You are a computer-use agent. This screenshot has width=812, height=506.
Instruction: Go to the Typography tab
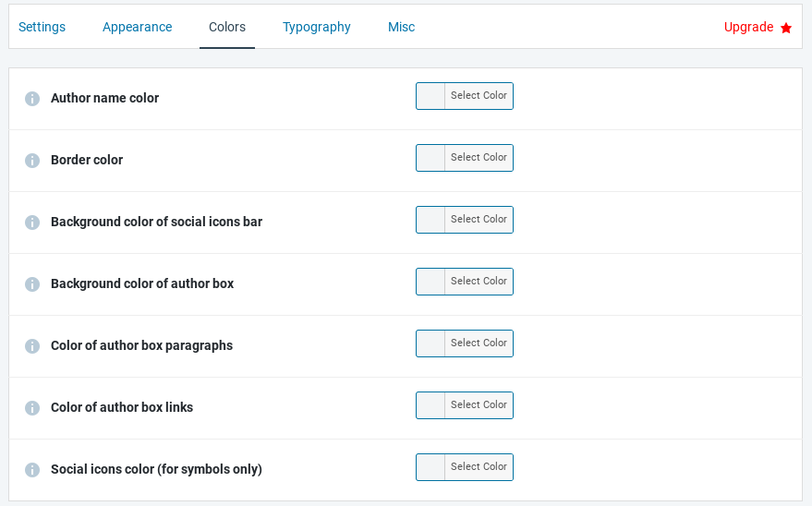[317, 27]
